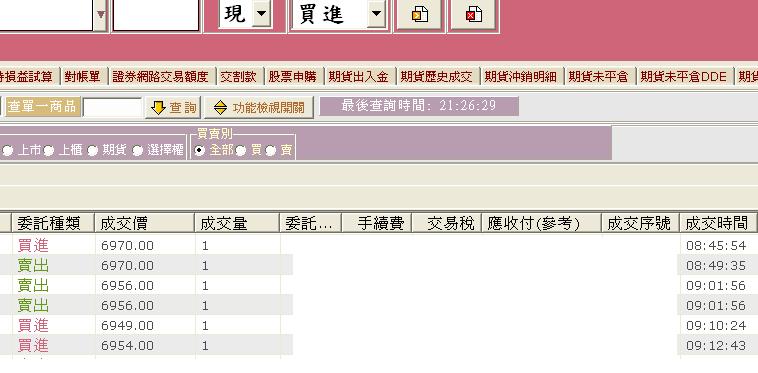Click the single-product query input field
This screenshot has width=758, height=373.
tap(112, 107)
